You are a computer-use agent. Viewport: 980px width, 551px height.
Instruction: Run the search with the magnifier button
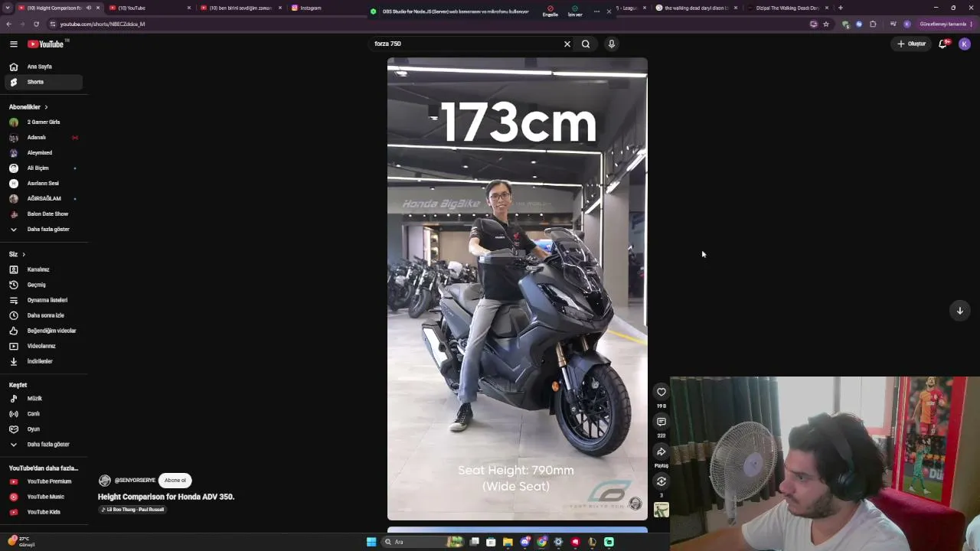pyautogui.click(x=586, y=44)
